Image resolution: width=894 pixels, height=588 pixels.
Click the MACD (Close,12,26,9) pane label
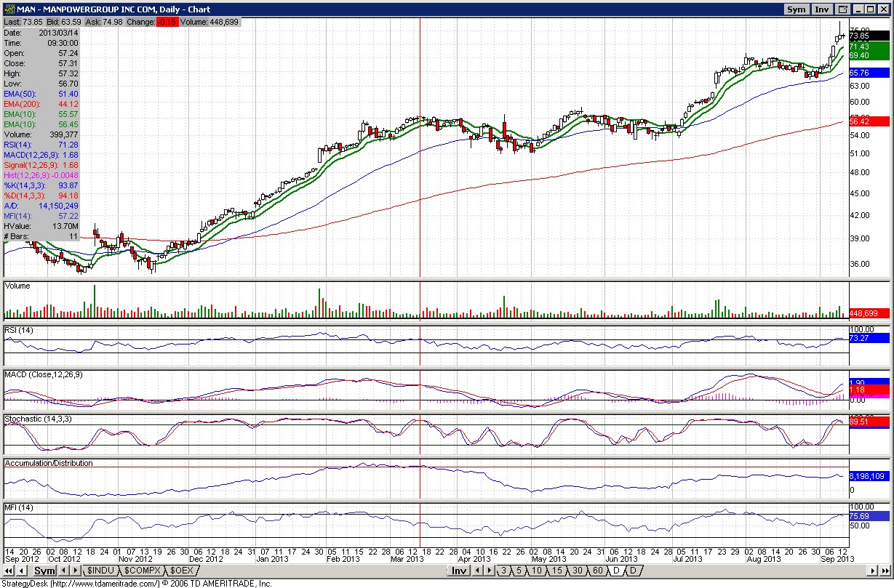coord(43,374)
